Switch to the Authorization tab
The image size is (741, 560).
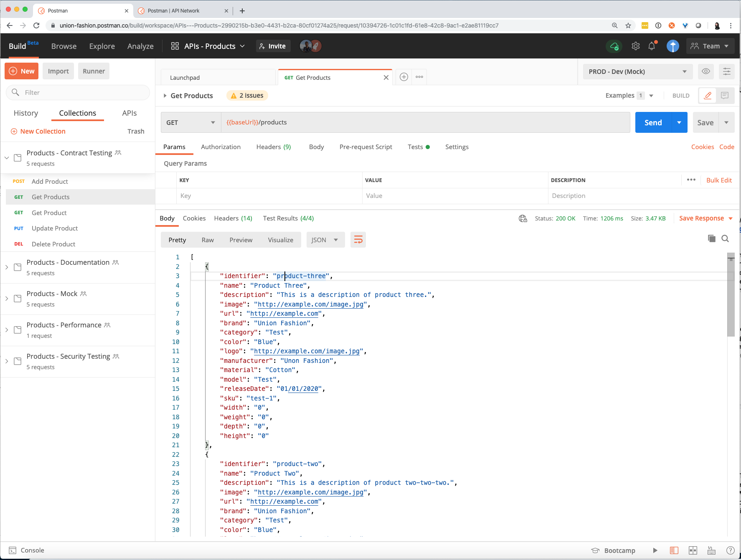pos(221,147)
